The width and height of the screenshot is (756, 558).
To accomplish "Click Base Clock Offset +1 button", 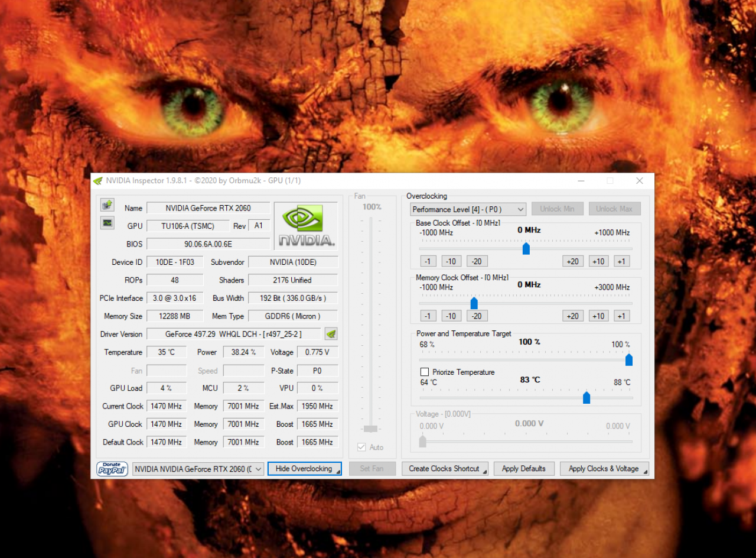I will (621, 261).
